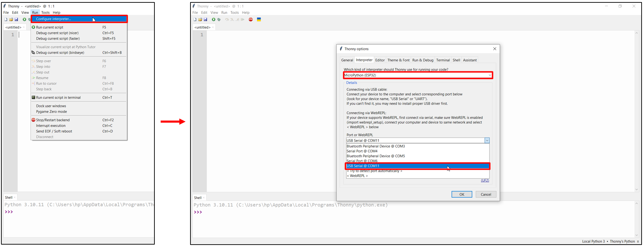
Task: Switch to Editor tab in Thonny options
Action: (x=380, y=60)
